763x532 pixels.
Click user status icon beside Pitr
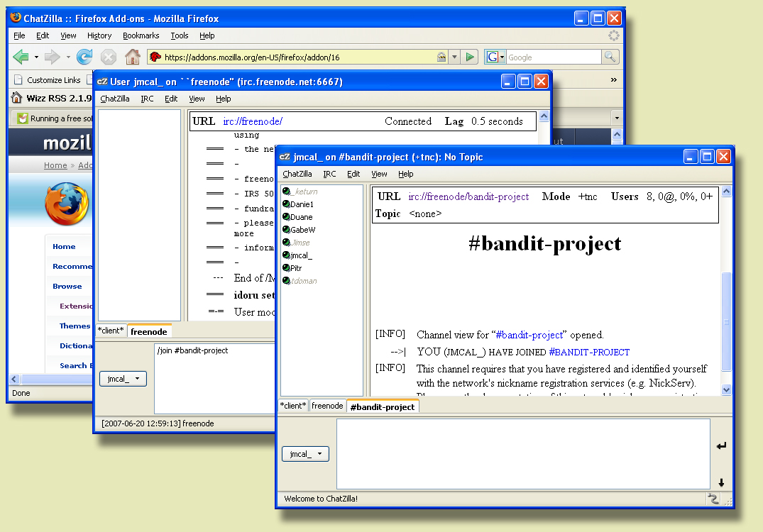pos(287,267)
